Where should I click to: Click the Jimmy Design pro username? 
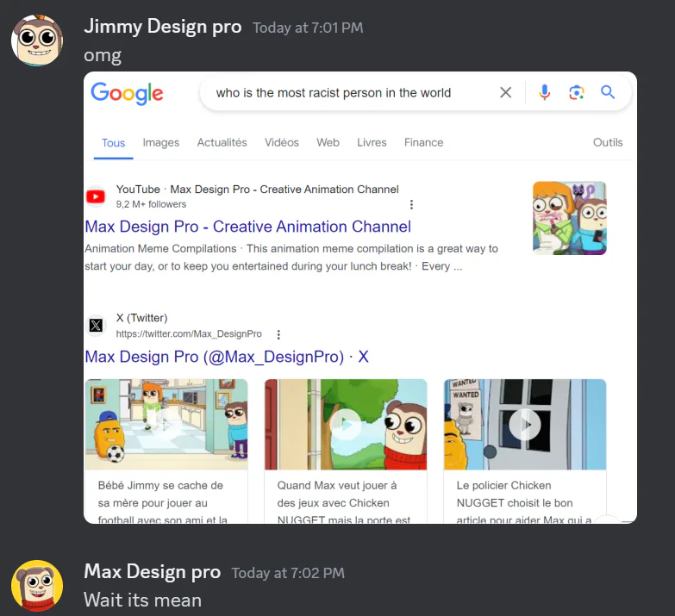[x=163, y=27]
